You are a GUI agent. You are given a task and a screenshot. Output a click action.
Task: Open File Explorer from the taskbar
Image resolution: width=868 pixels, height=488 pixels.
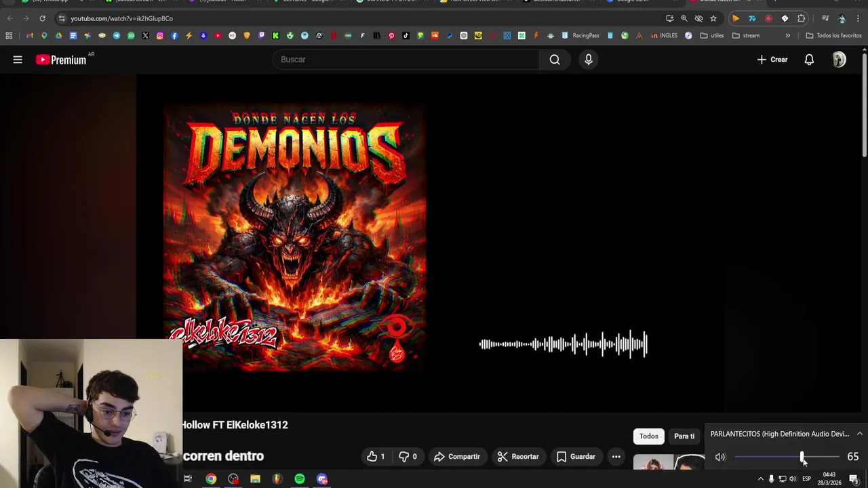[x=255, y=479]
